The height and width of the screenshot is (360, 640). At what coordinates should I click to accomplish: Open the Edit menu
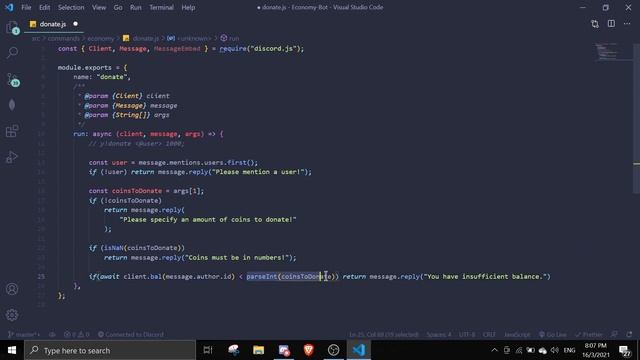(44, 7)
